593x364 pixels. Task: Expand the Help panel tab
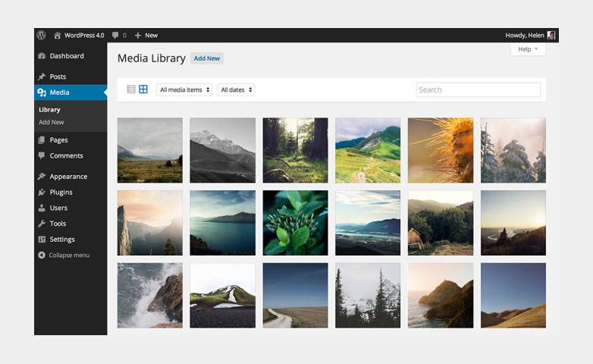[x=528, y=49]
